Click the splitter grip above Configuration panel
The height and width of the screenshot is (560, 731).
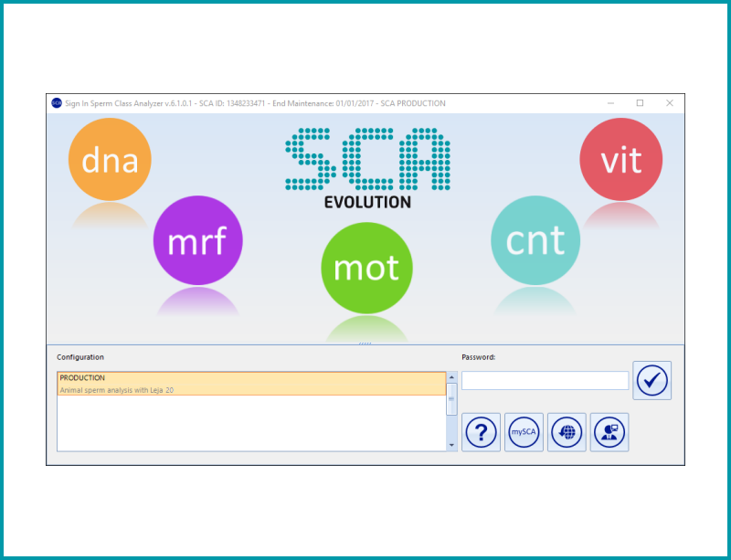[x=365, y=343]
